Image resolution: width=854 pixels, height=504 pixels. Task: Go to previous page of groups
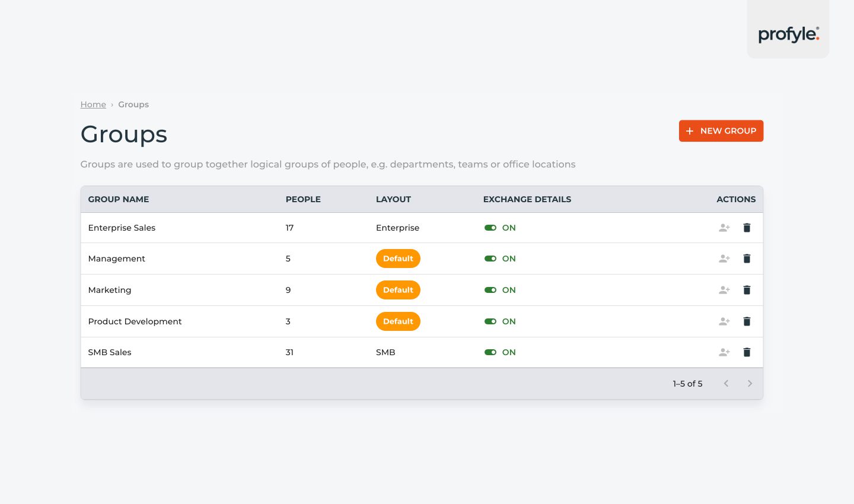tap(726, 384)
